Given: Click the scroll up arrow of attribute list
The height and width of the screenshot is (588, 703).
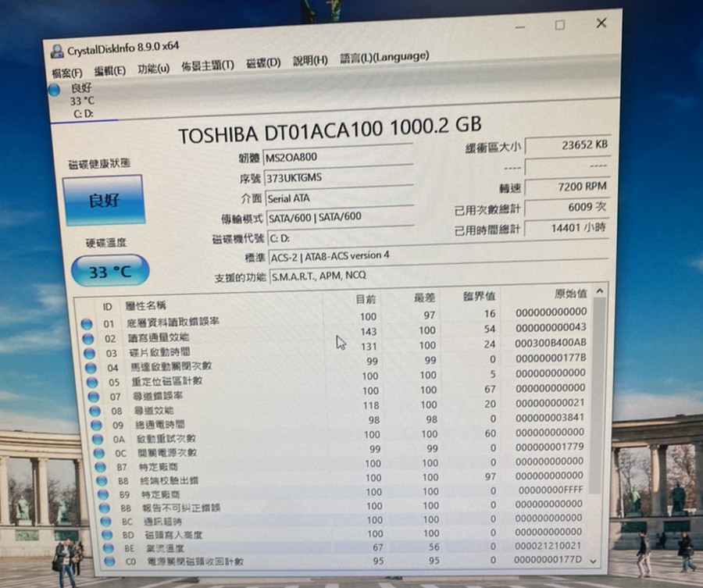Looking at the screenshot, I should click(599, 292).
